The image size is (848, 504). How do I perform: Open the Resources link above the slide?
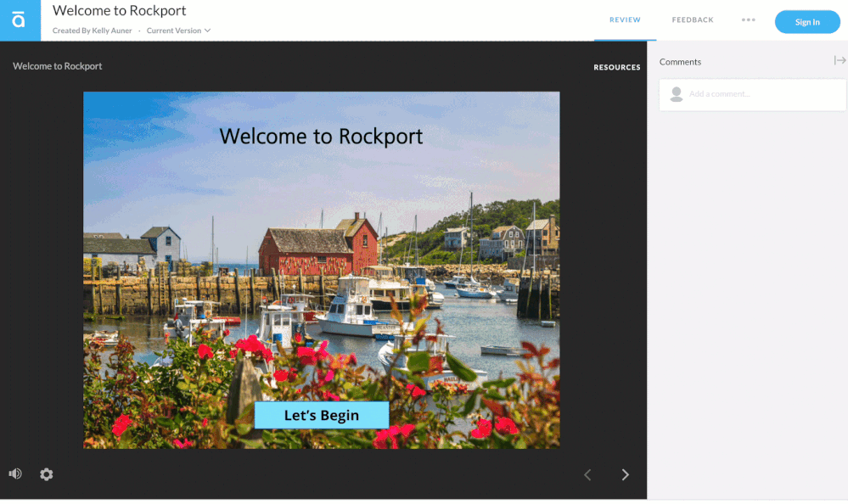tap(616, 67)
